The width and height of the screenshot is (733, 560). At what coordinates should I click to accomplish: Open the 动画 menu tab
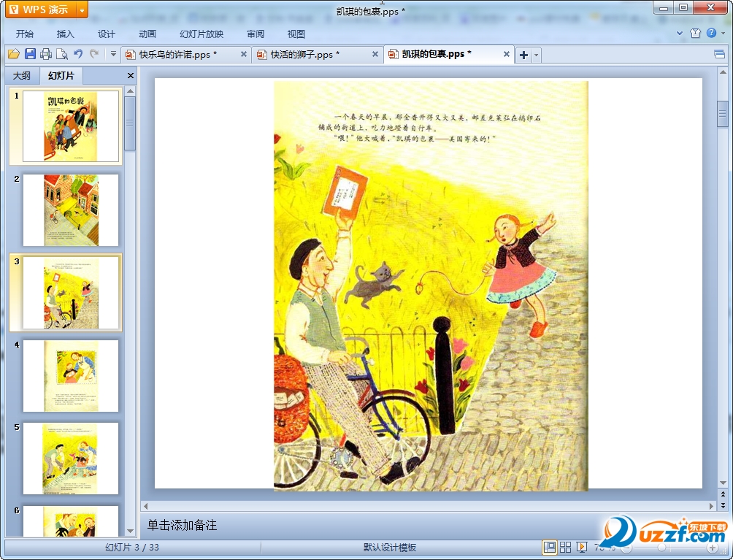point(147,34)
